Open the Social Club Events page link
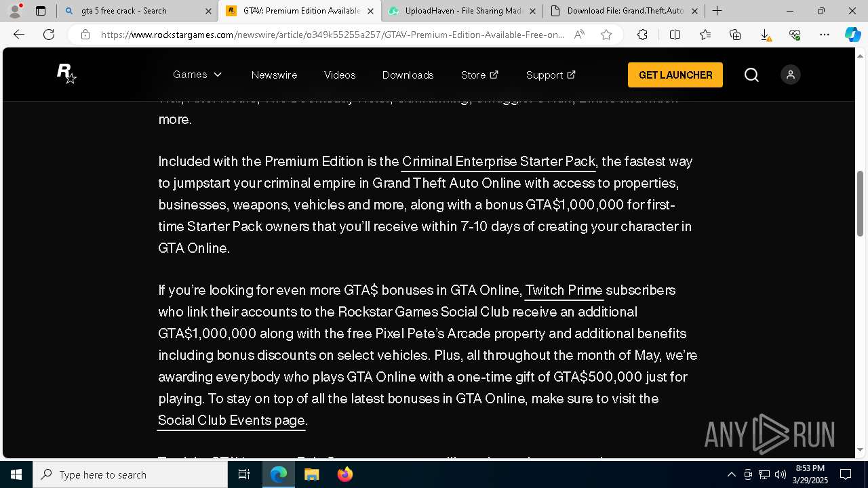868x488 pixels. click(231, 420)
